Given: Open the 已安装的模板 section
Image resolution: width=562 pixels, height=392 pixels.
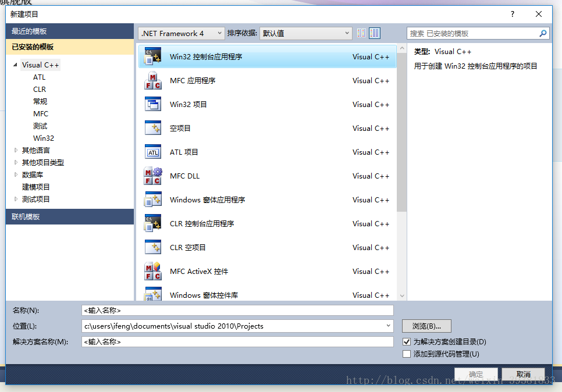Looking at the screenshot, I should (x=70, y=47).
